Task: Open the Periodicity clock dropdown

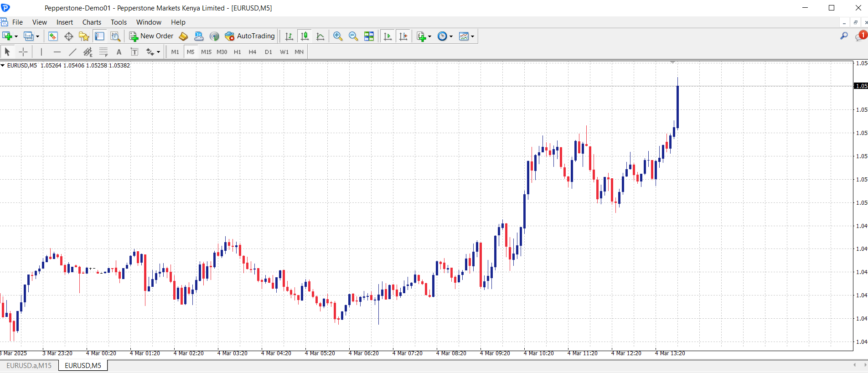Action: 451,36
